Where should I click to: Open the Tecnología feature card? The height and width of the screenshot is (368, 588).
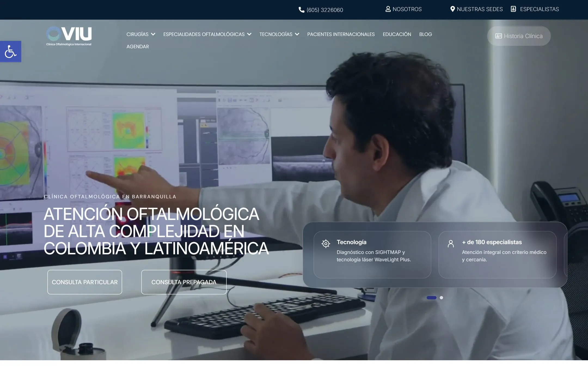click(x=372, y=255)
